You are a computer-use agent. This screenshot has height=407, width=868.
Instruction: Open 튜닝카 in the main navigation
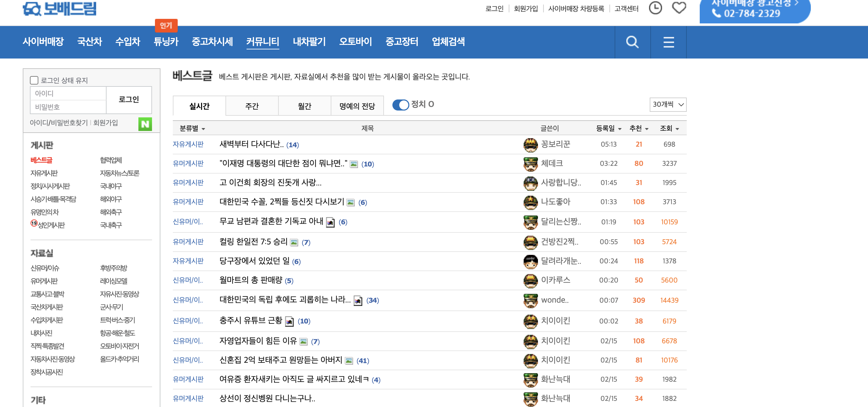click(166, 42)
